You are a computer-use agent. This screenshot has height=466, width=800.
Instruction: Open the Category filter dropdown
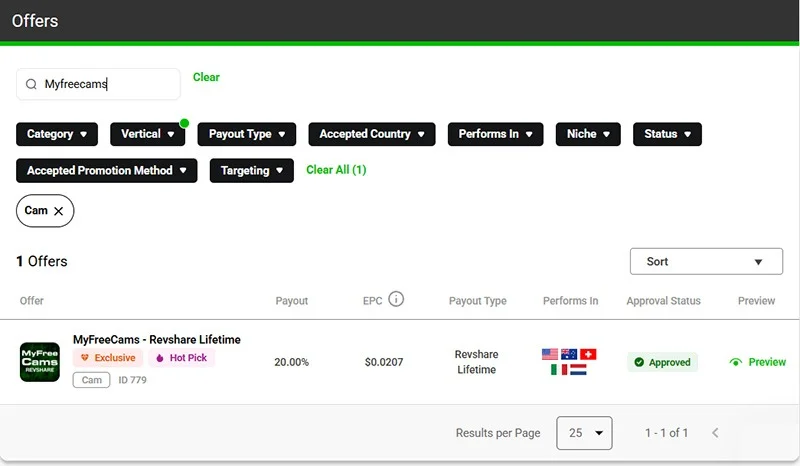(x=57, y=134)
